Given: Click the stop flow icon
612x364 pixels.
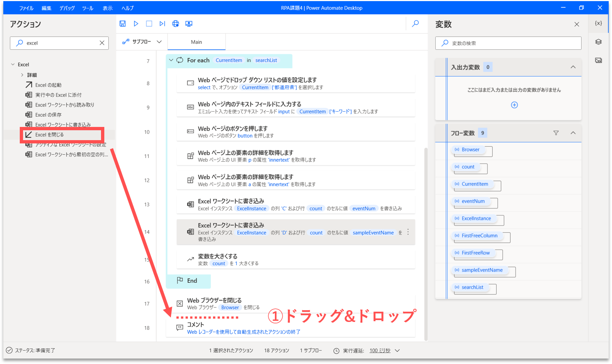Looking at the screenshot, I should [x=149, y=24].
